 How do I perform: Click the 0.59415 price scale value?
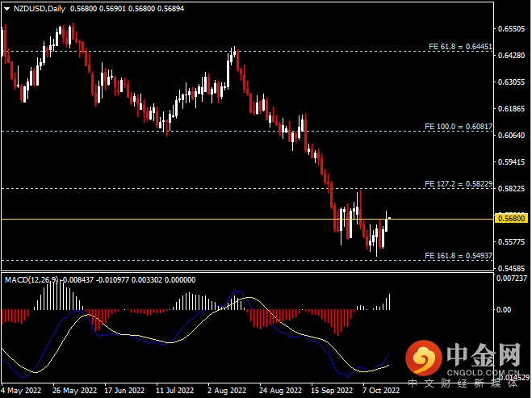pos(511,161)
